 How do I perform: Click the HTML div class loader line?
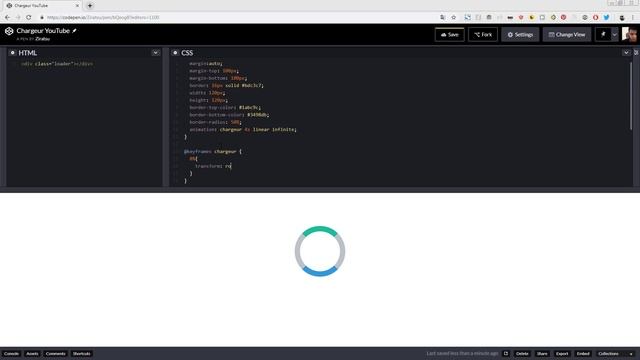coord(57,64)
